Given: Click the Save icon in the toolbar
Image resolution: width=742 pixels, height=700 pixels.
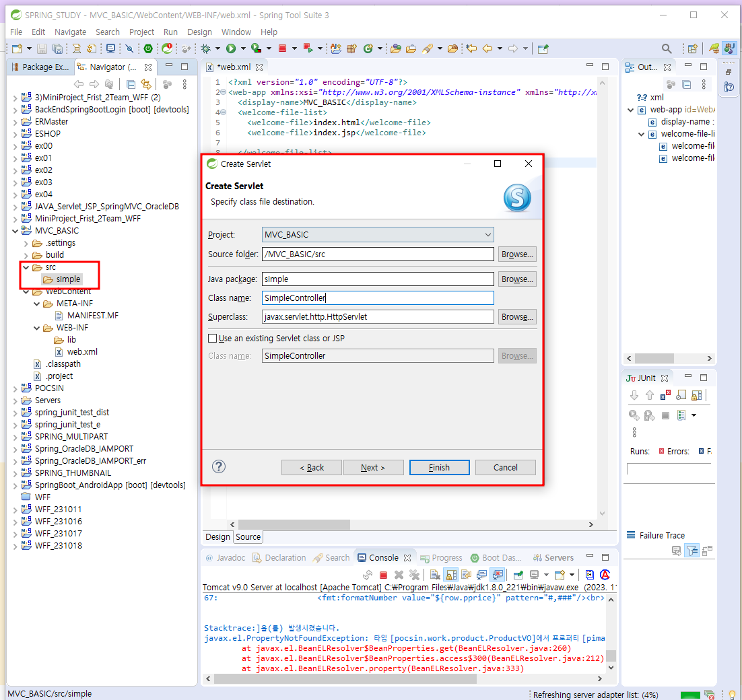Looking at the screenshot, I should click(x=42, y=48).
